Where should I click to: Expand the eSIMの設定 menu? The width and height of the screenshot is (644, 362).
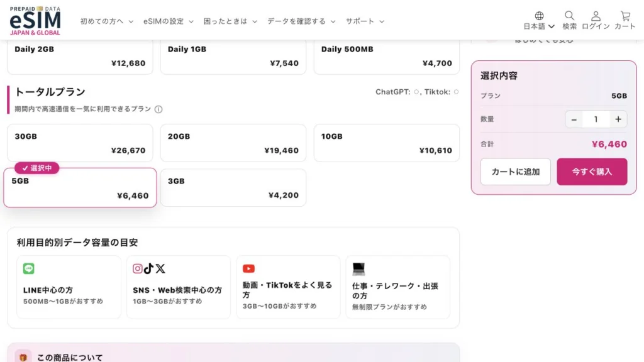(169, 21)
